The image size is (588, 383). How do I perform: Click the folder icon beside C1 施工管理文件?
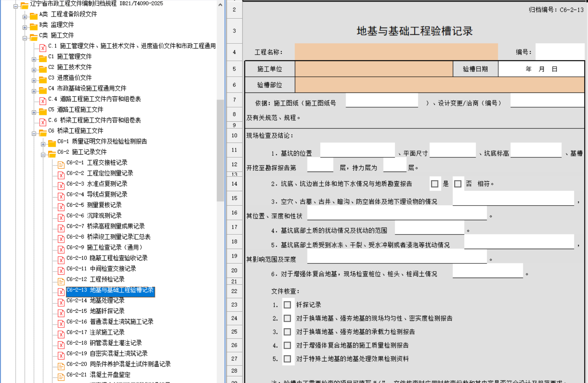42,58
